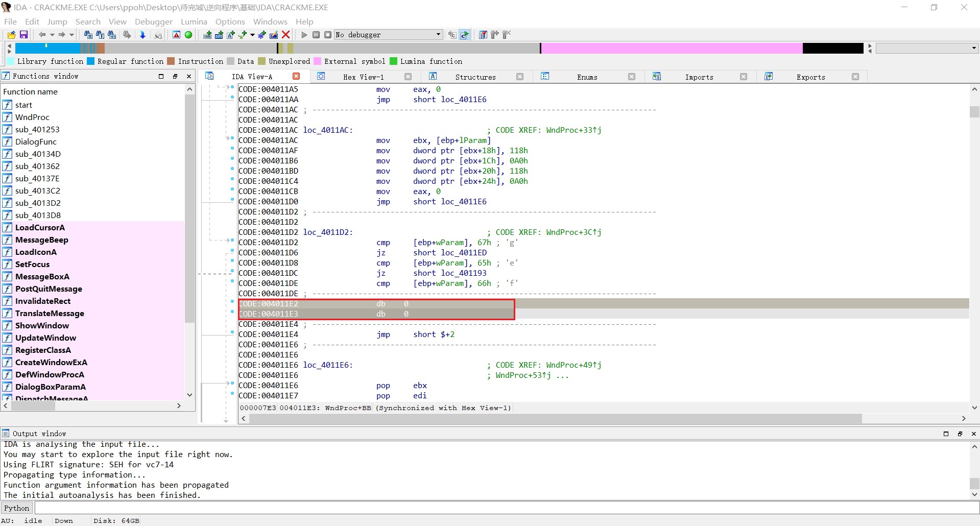This screenshot has height=526, width=980.
Task: Click the pink external symbol navigation band
Action: click(x=671, y=48)
